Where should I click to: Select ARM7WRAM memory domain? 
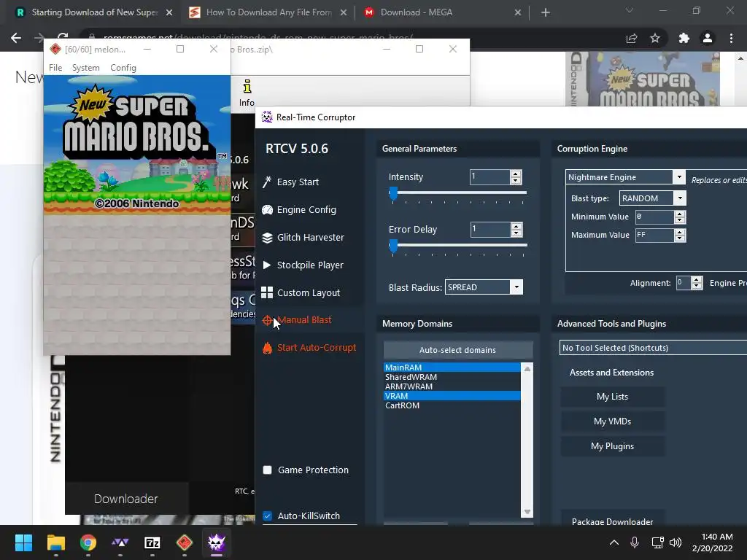point(452,386)
